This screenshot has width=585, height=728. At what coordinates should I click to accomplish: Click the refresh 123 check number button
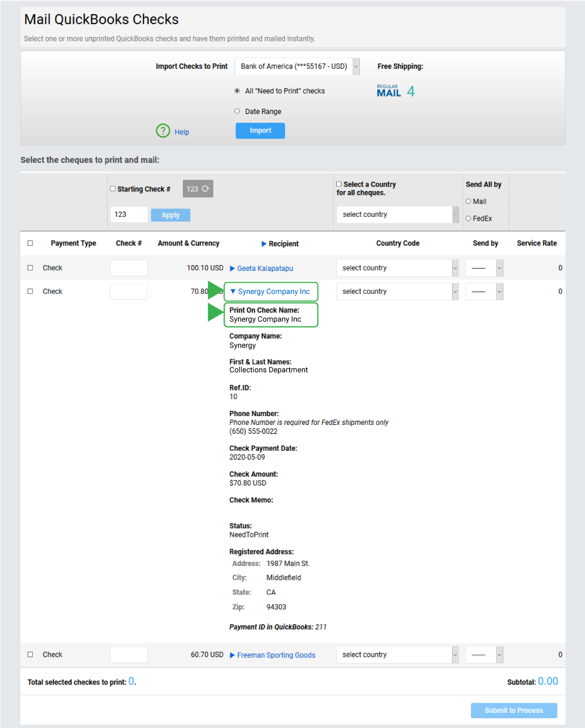(x=198, y=189)
